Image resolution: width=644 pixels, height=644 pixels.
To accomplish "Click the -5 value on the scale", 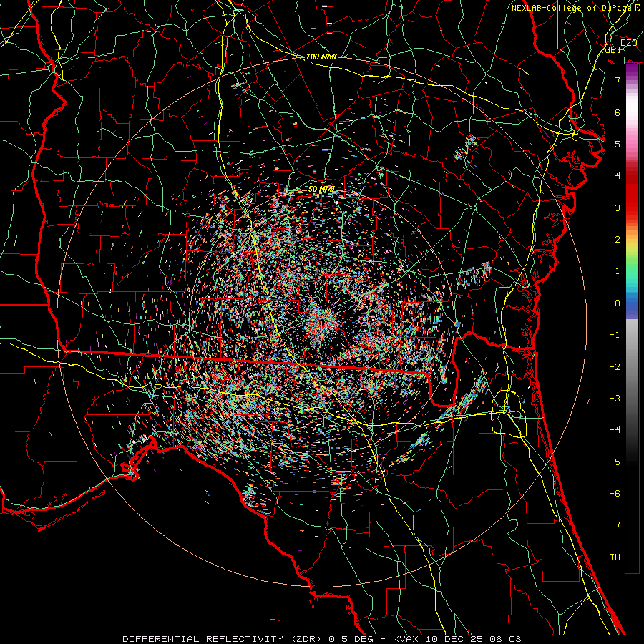I will coord(615,462).
